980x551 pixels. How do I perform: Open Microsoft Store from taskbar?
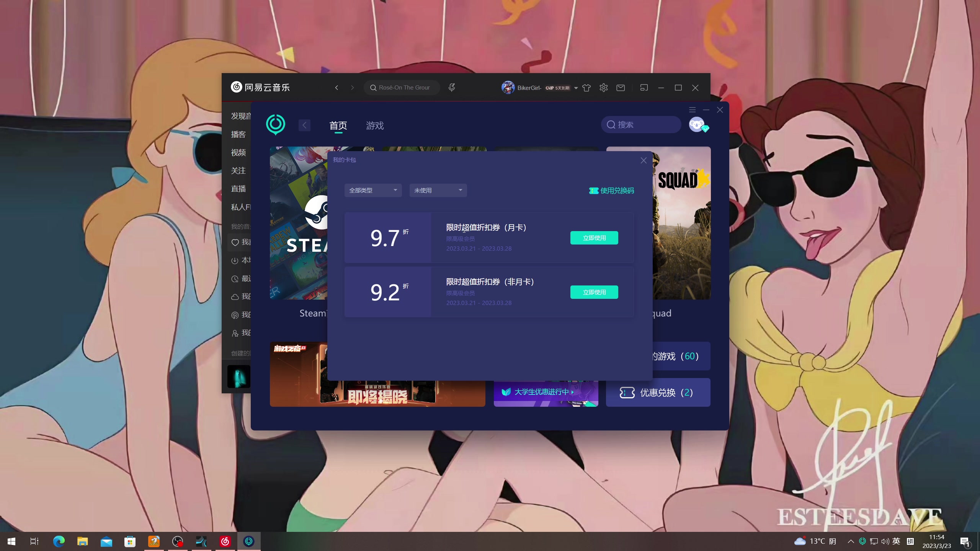point(130,541)
